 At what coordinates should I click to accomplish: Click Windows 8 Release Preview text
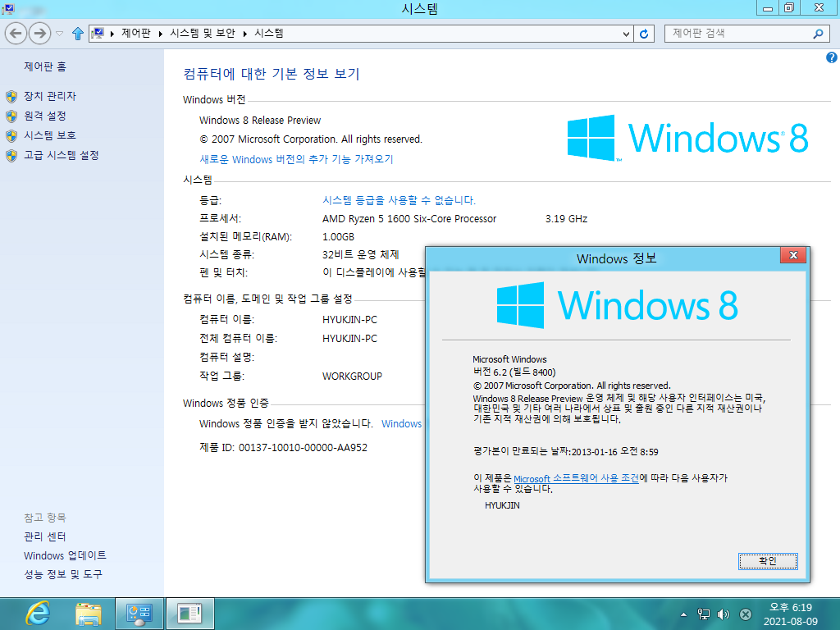pos(260,120)
